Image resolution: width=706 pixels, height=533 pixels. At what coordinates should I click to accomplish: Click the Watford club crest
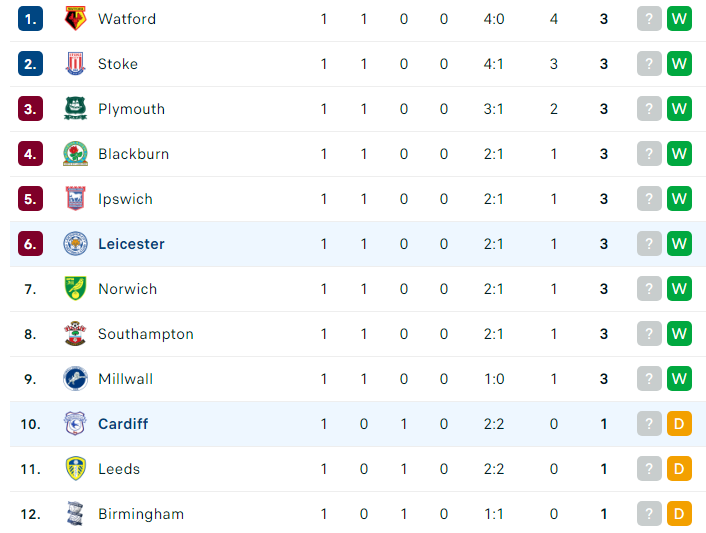[75, 18]
